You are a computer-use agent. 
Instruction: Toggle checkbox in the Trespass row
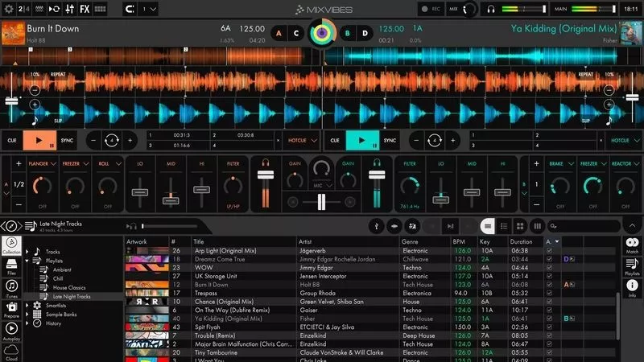click(549, 293)
